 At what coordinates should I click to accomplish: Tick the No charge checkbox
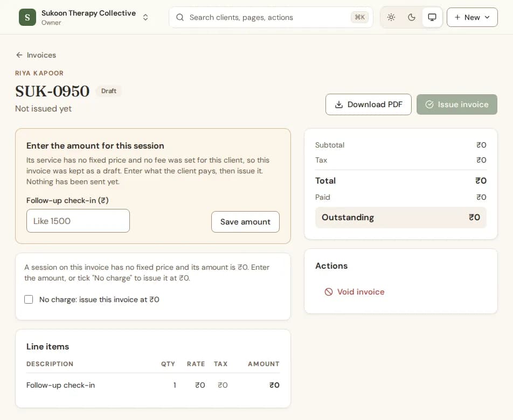[29, 299]
